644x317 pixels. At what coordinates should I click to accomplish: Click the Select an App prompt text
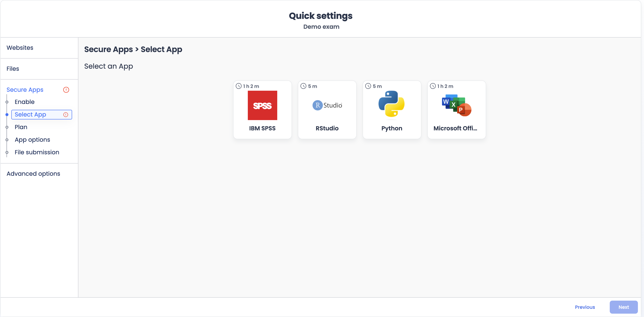108,66
